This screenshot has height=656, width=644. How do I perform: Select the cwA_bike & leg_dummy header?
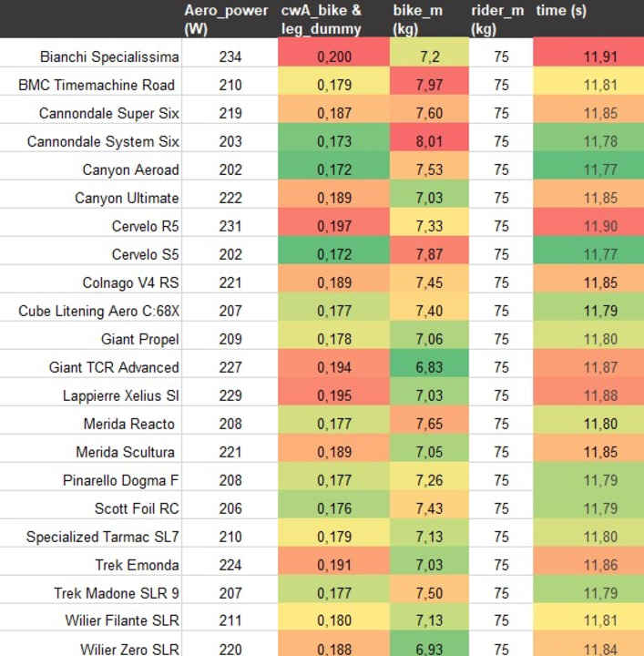[x=321, y=19]
